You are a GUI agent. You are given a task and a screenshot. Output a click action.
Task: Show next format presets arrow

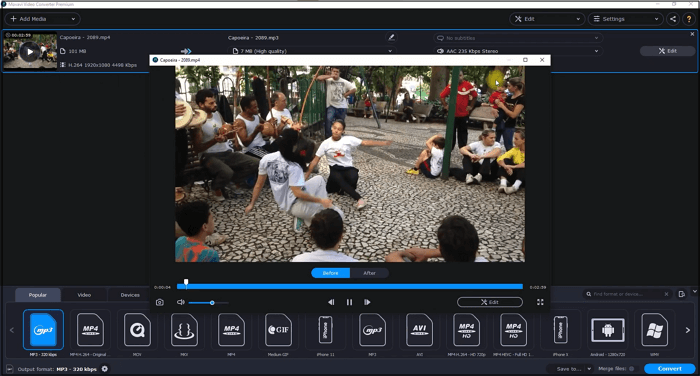(x=688, y=330)
